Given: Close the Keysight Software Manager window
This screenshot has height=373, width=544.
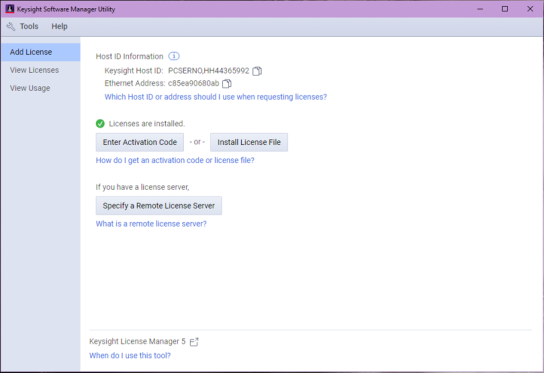Looking at the screenshot, I should point(530,9).
